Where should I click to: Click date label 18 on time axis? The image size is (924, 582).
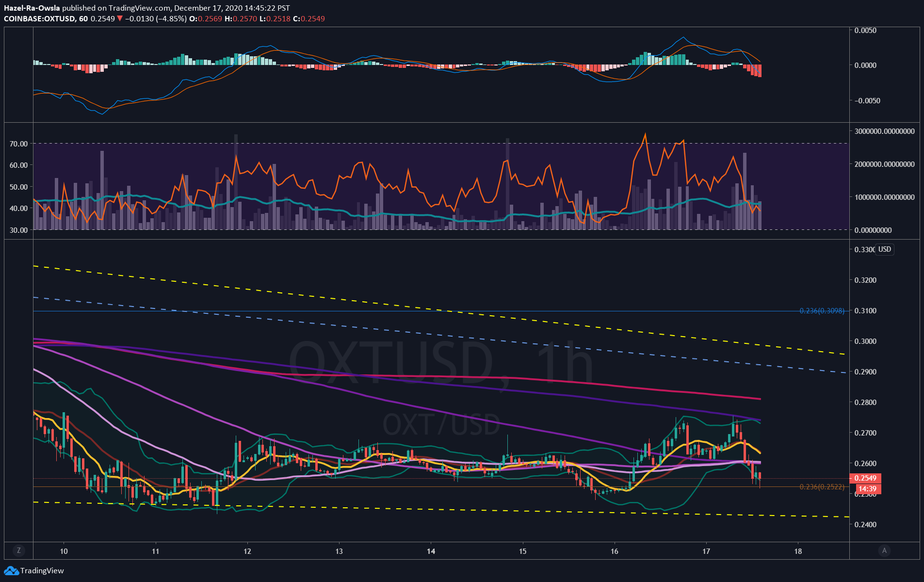point(798,551)
